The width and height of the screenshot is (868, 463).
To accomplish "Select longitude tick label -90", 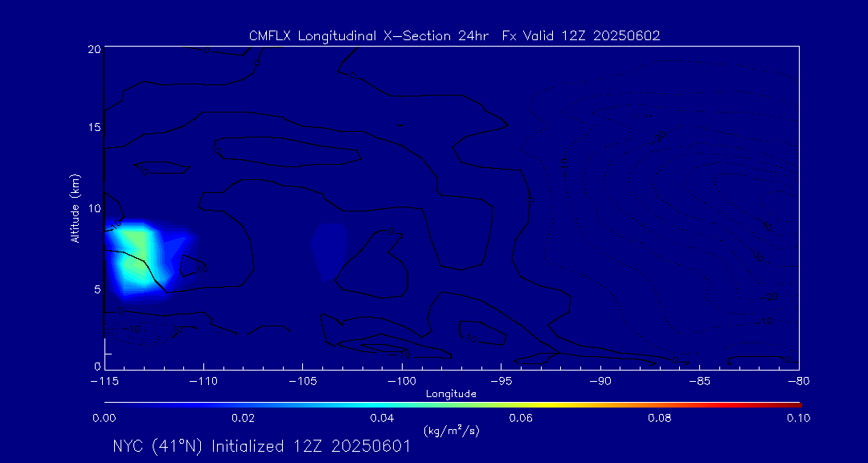I will [600, 381].
